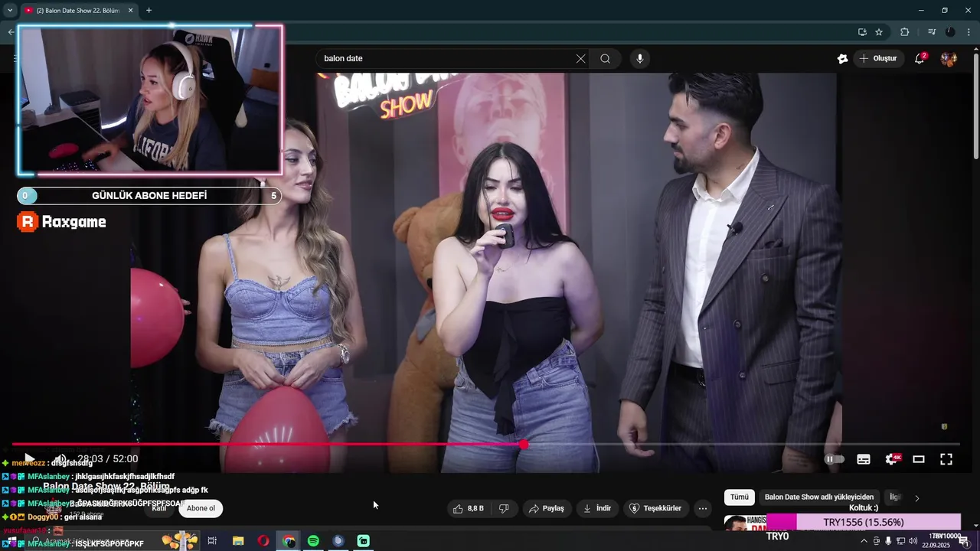Click the magnifier search button

pyautogui.click(x=605, y=59)
